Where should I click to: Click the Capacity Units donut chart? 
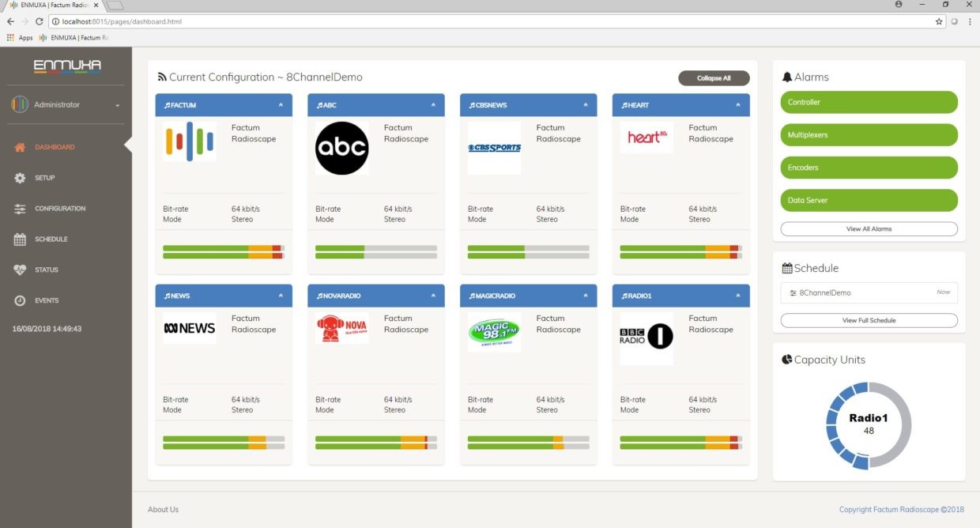(x=869, y=425)
